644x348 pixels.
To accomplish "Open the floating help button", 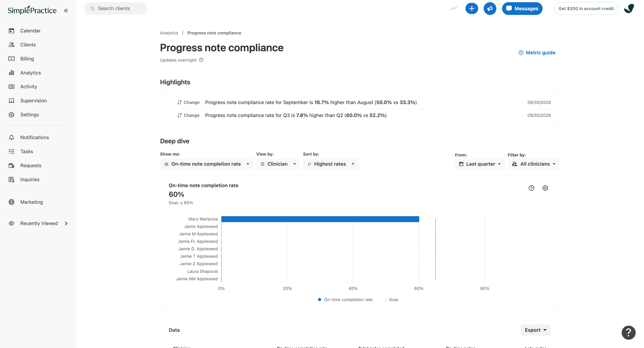I will pyautogui.click(x=628, y=332).
